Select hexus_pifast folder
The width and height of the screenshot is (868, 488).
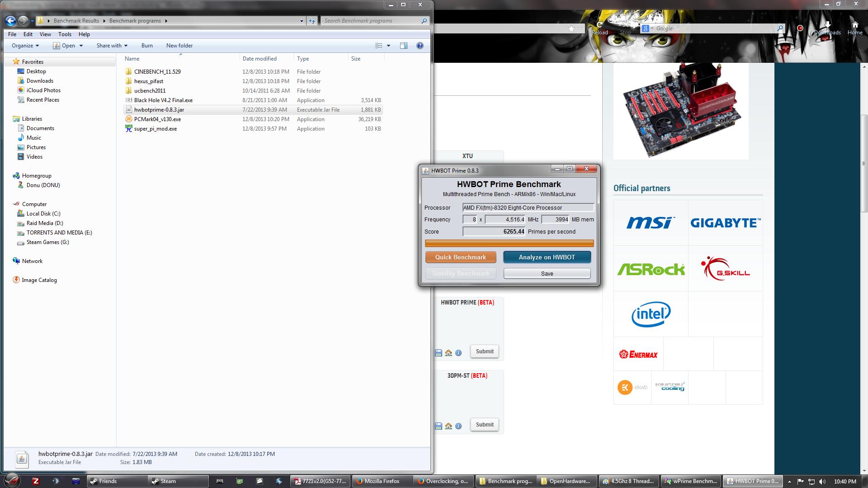pyautogui.click(x=149, y=81)
